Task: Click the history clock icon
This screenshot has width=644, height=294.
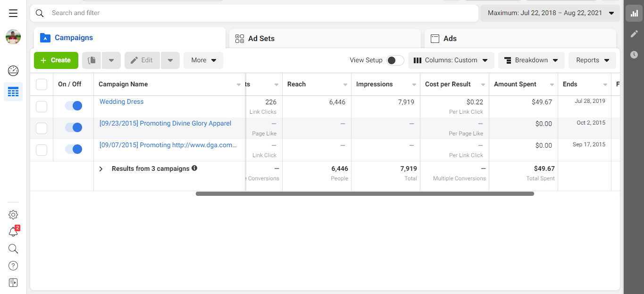Action: click(x=634, y=55)
